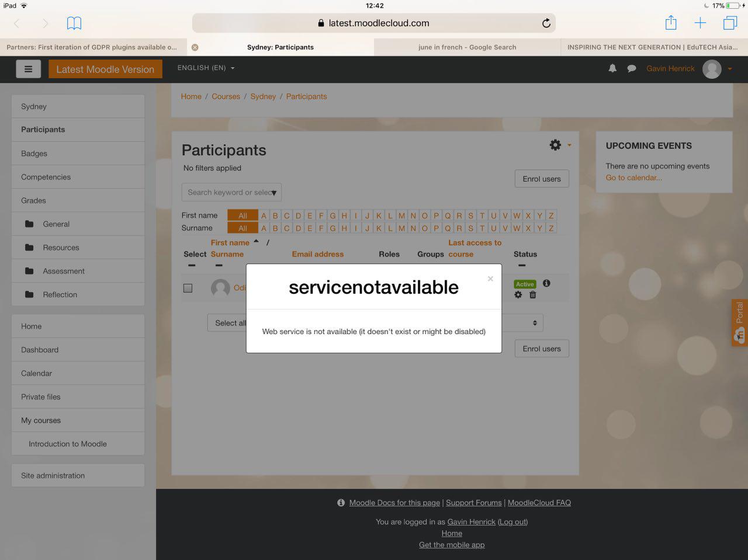Image resolution: width=748 pixels, height=560 pixels.
Task: Open Competencies in side menu
Action: click(78, 177)
